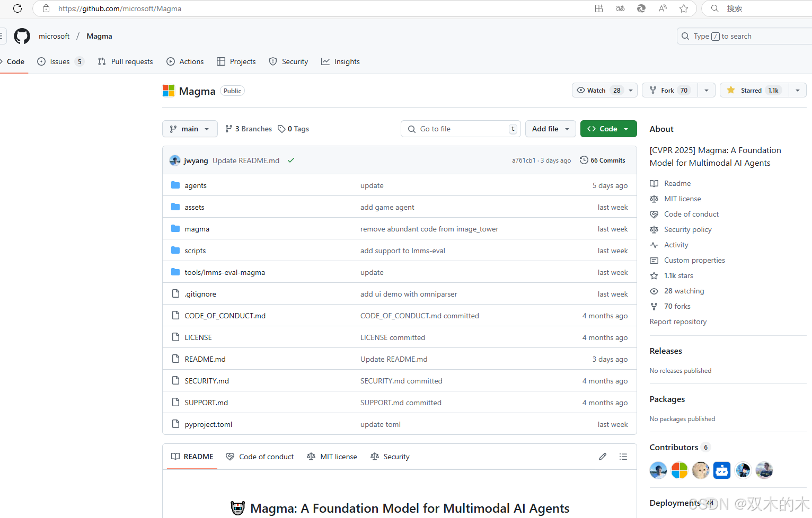This screenshot has width=812, height=518.
Task: Open tools/lmms-eval-magma folder
Action: click(225, 272)
